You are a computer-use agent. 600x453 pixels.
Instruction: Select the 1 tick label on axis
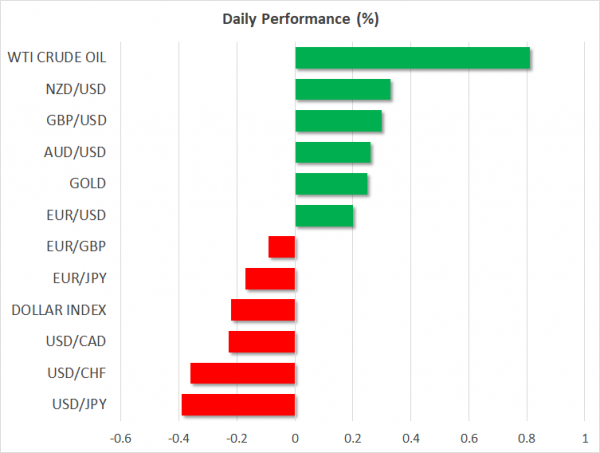point(585,437)
